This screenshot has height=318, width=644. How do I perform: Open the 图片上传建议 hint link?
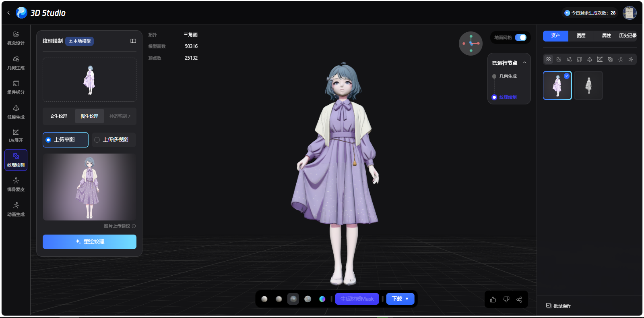point(120,226)
